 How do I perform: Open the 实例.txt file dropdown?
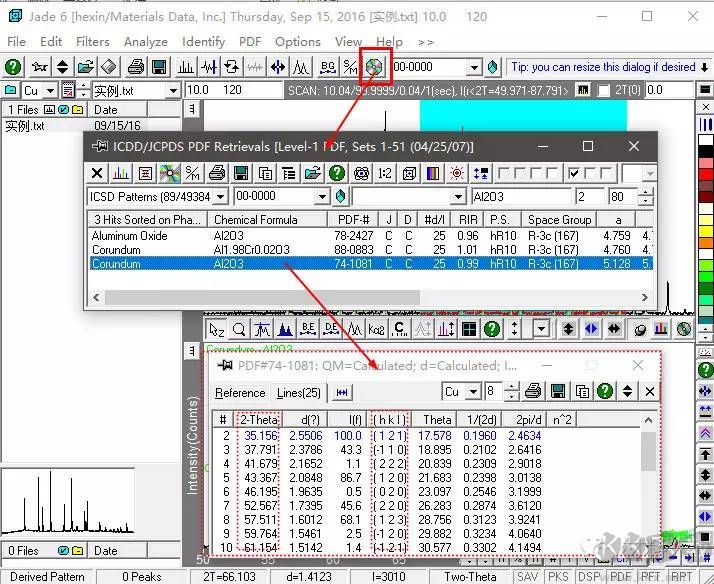[173, 91]
